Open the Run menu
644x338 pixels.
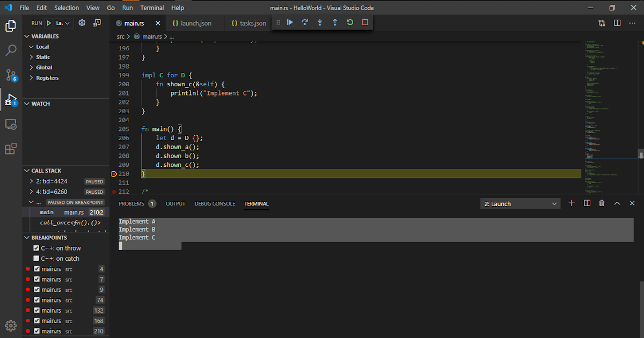point(127,8)
